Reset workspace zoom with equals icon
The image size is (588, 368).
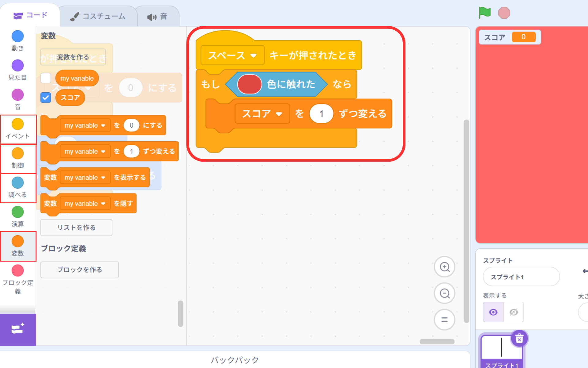444,320
